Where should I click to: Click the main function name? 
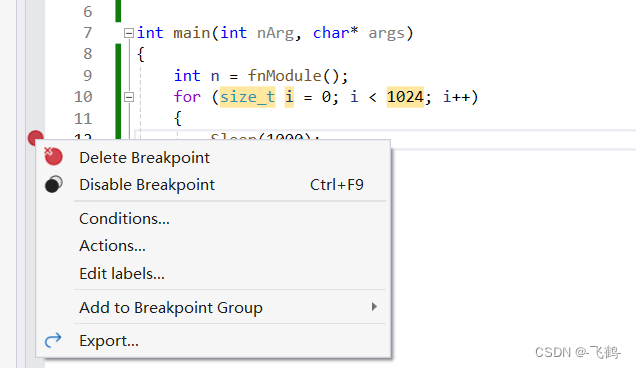point(192,33)
